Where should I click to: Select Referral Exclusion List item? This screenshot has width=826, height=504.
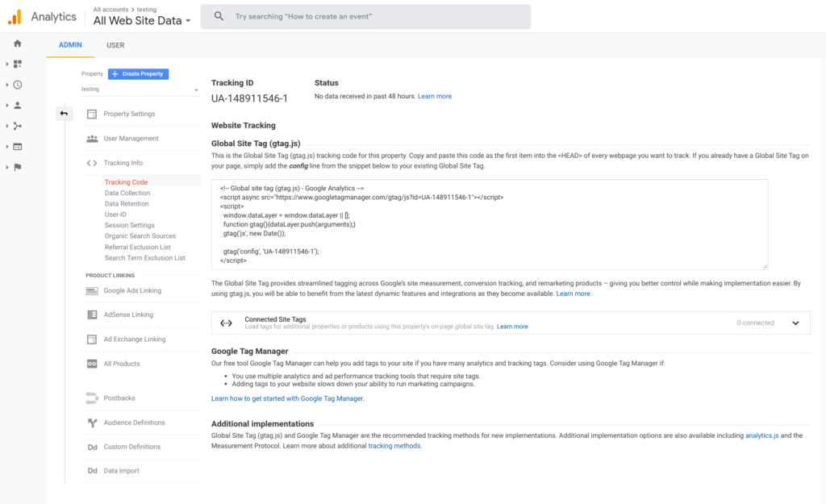[137, 247]
